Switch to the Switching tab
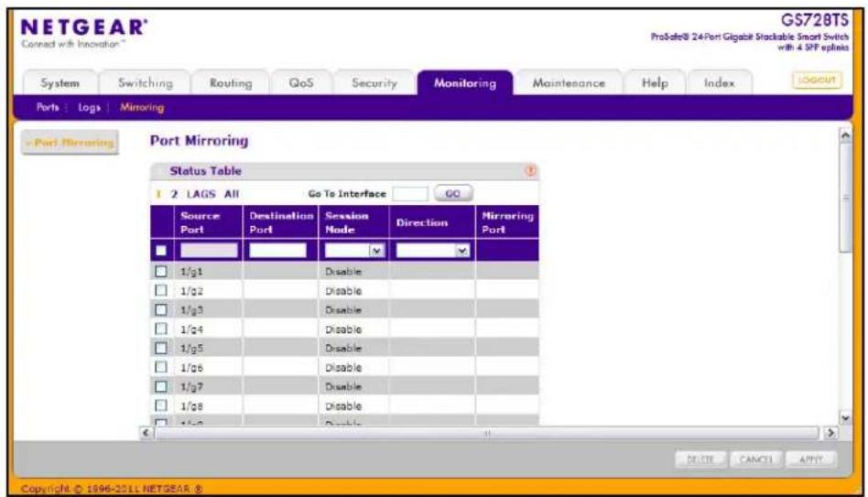The image size is (868, 497). point(146,83)
